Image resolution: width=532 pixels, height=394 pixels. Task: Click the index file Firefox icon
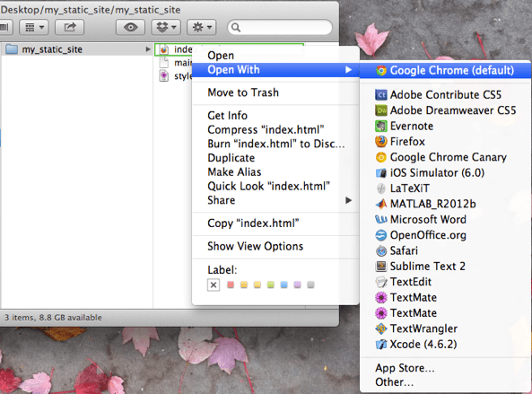(164, 49)
